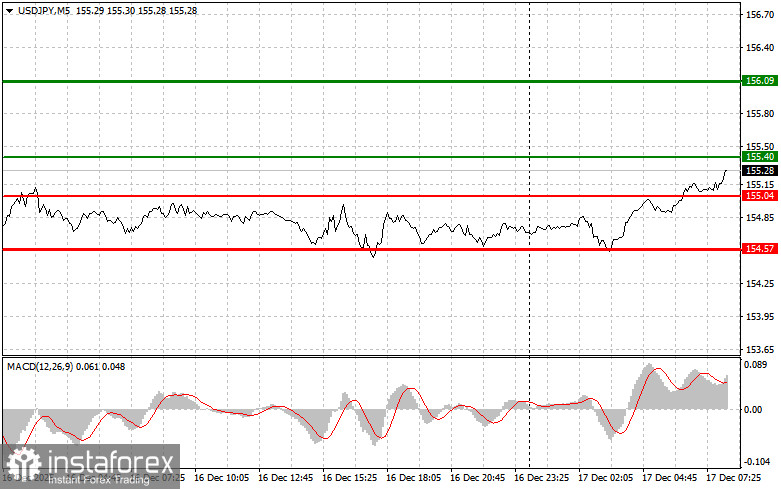Select the MACD(12,26,9) indicator label

[40, 367]
